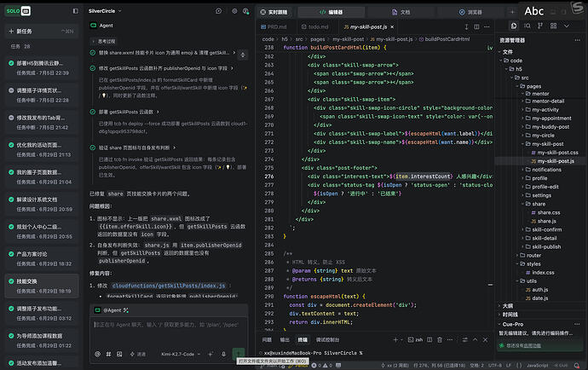Viewport: 588px width, 370px height.
Task: Open the extensions grid icon
Action: tap(554, 26)
